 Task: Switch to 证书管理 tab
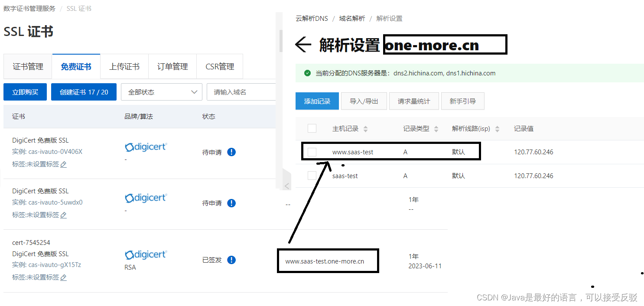click(x=28, y=67)
